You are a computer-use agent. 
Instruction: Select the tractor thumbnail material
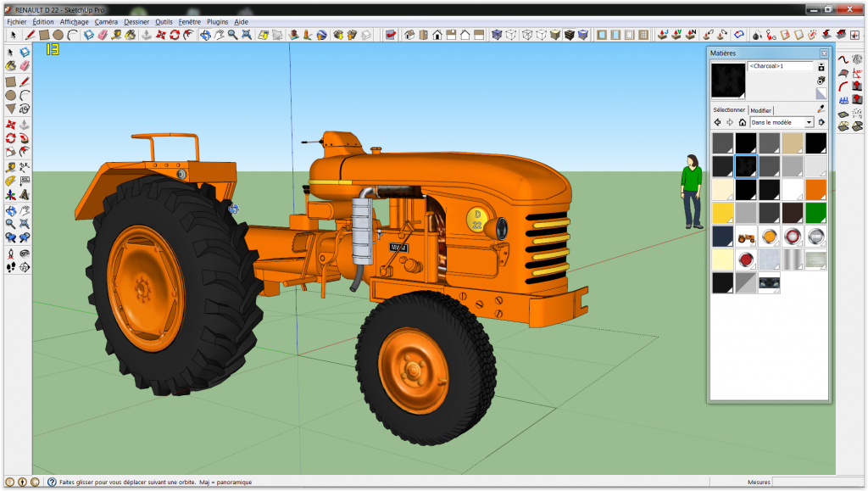click(746, 237)
